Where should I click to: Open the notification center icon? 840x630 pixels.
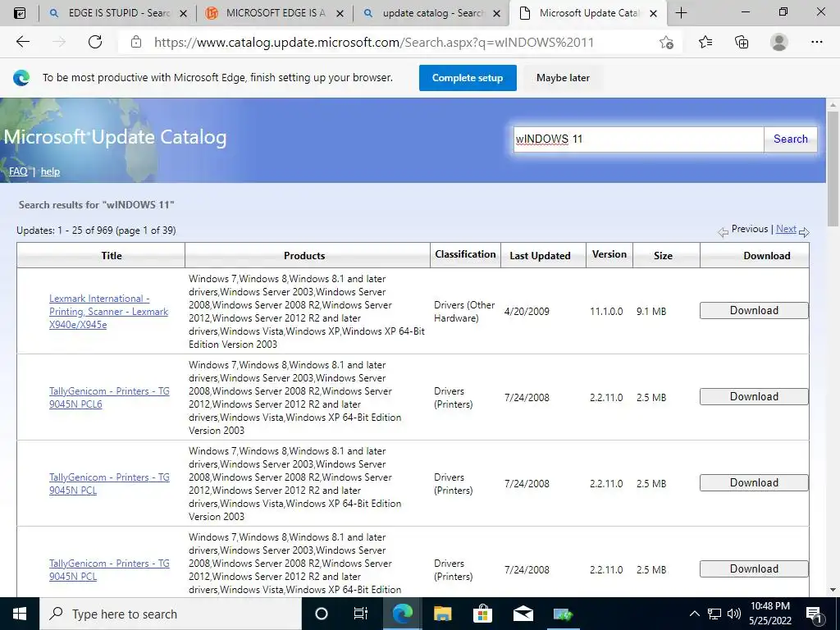point(815,615)
